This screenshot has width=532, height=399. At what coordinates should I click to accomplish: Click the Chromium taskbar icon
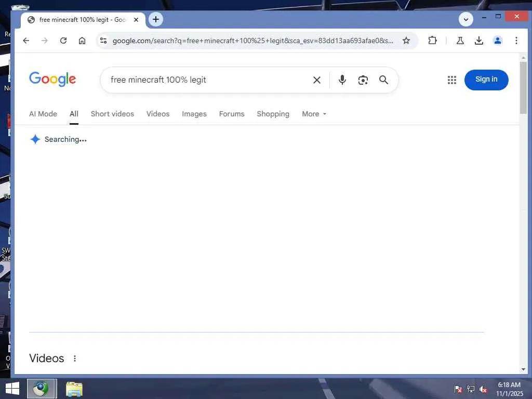pos(41,389)
